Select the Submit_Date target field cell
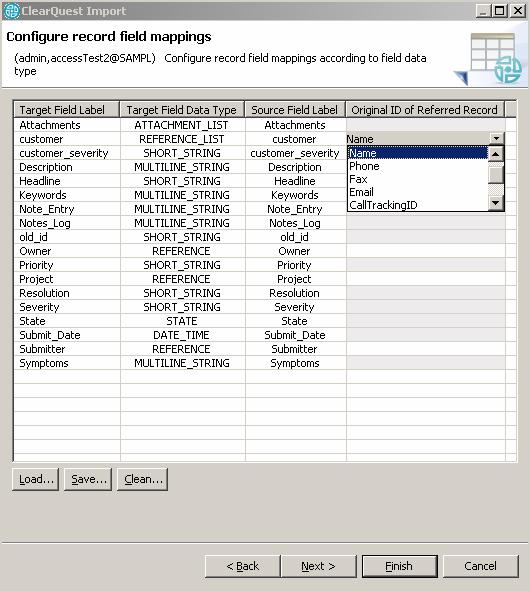The height and width of the screenshot is (591, 530). click(67, 335)
